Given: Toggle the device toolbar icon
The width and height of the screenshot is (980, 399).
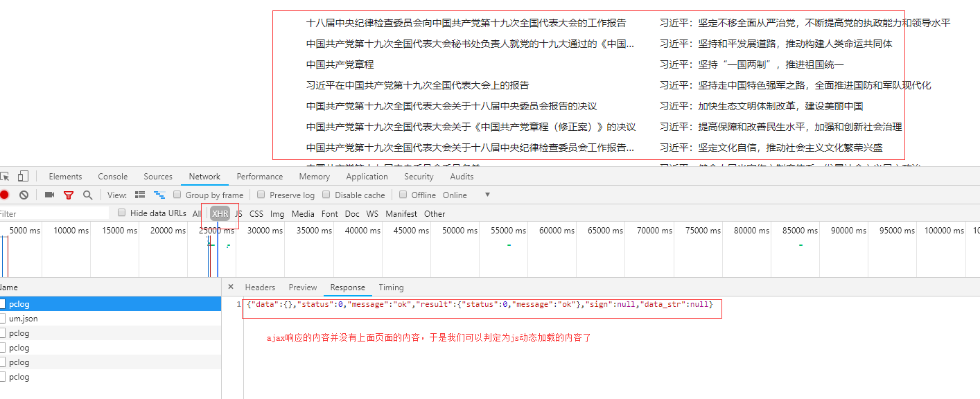Looking at the screenshot, I should point(23,177).
